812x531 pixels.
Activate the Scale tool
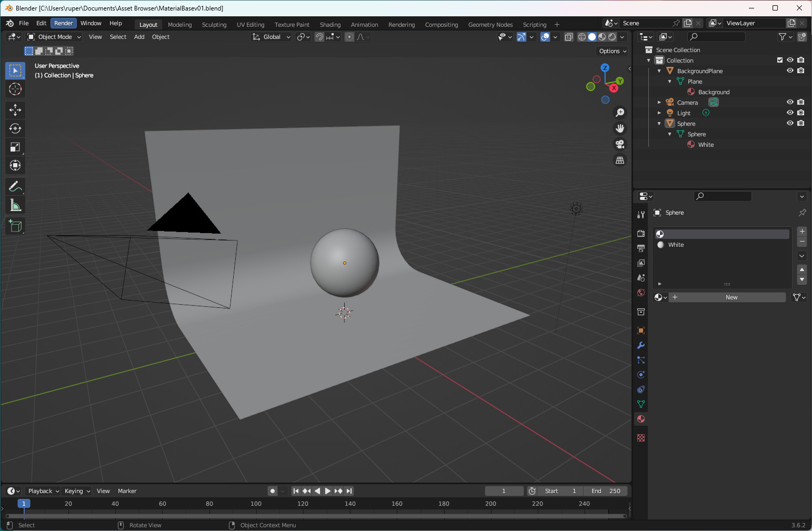(x=15, y=147)
